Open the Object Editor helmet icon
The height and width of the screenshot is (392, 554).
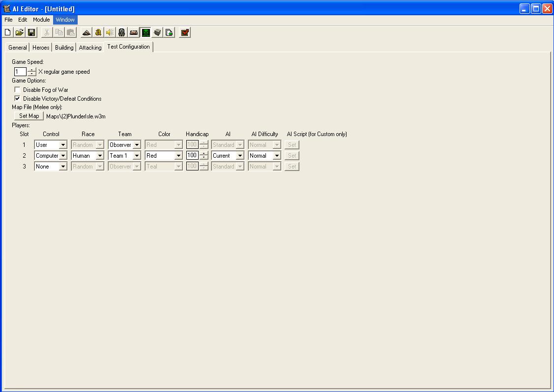coord(122,32)
